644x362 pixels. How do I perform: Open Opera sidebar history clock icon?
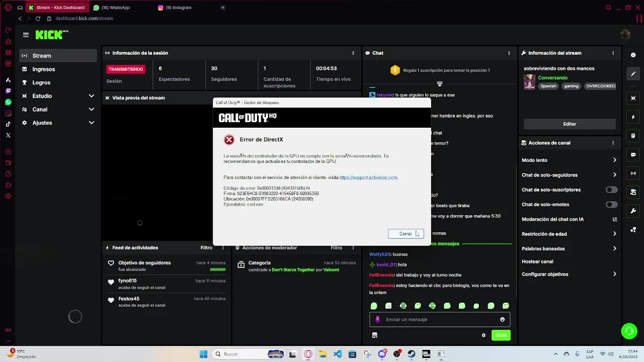8,174
